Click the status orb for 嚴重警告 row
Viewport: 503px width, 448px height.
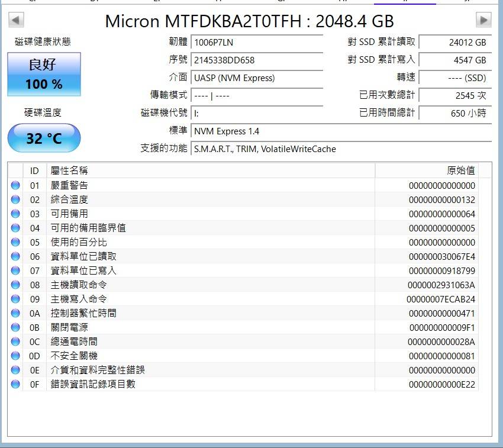tap(15, 185)
